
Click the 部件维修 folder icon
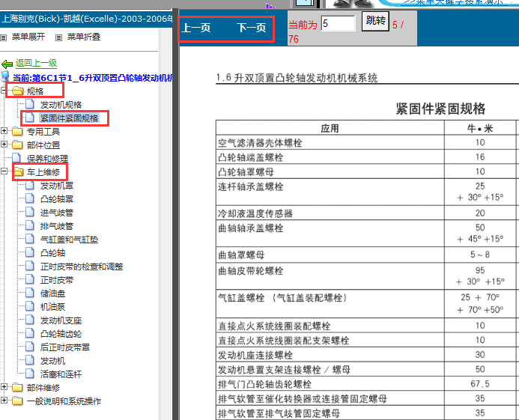[x=17, y=387]
